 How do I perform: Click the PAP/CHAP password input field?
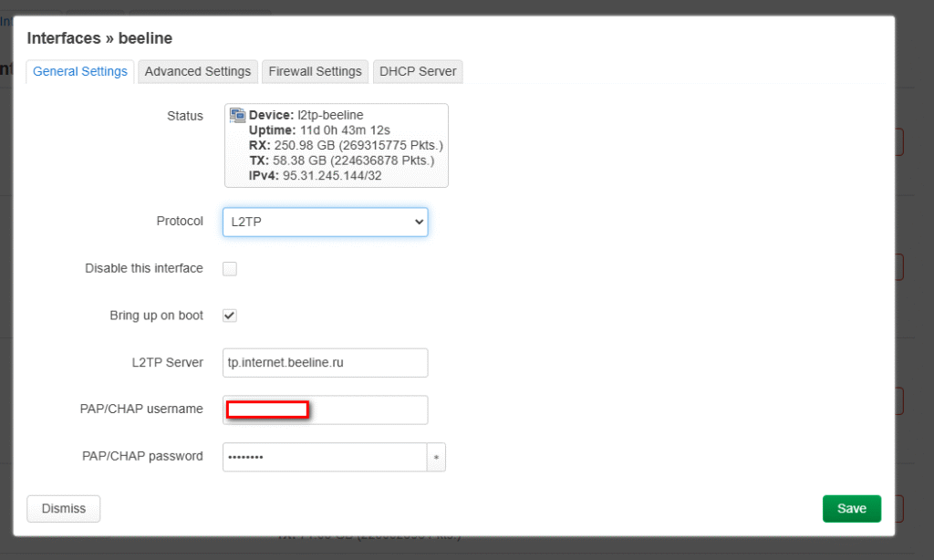325,457
